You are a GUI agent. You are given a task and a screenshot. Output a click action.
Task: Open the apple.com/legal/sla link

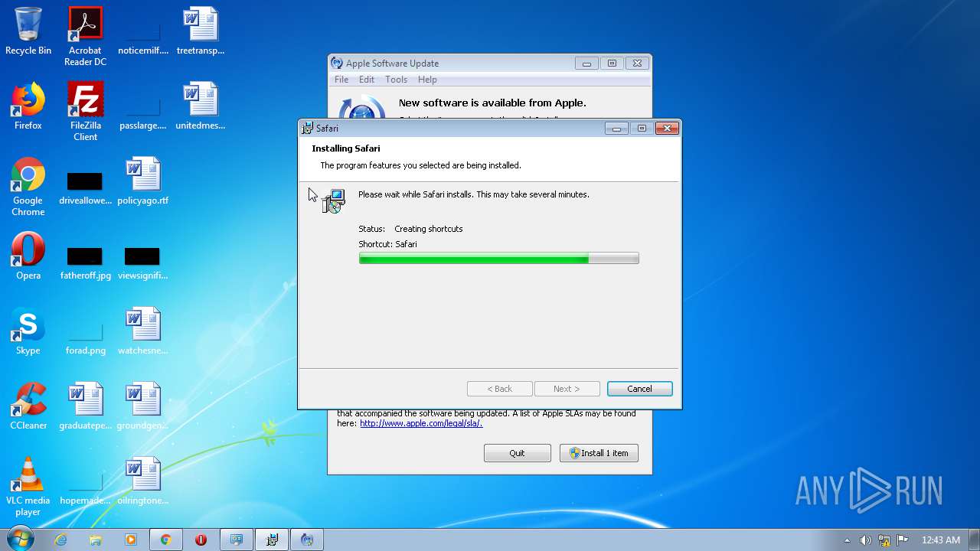[x=421, y=423]
